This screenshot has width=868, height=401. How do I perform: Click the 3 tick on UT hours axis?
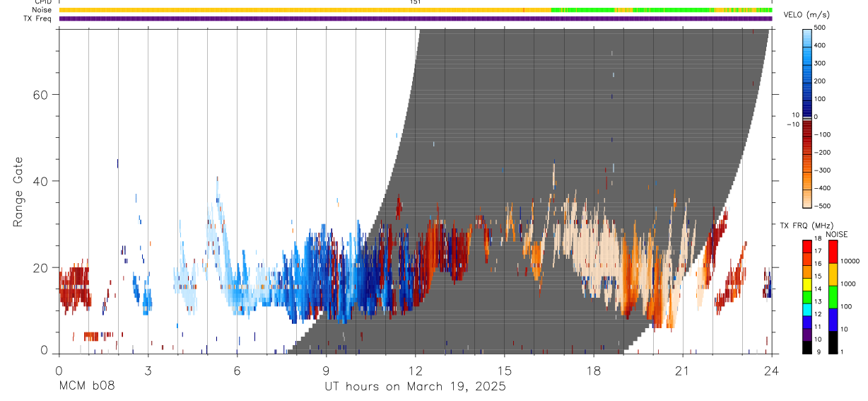148,371
